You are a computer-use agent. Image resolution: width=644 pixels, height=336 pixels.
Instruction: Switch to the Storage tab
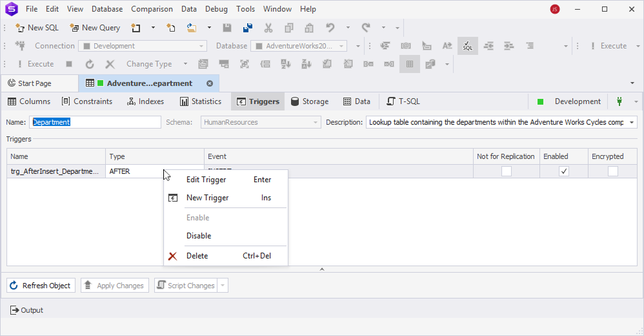pyautogui.click(x=310, y=101)
